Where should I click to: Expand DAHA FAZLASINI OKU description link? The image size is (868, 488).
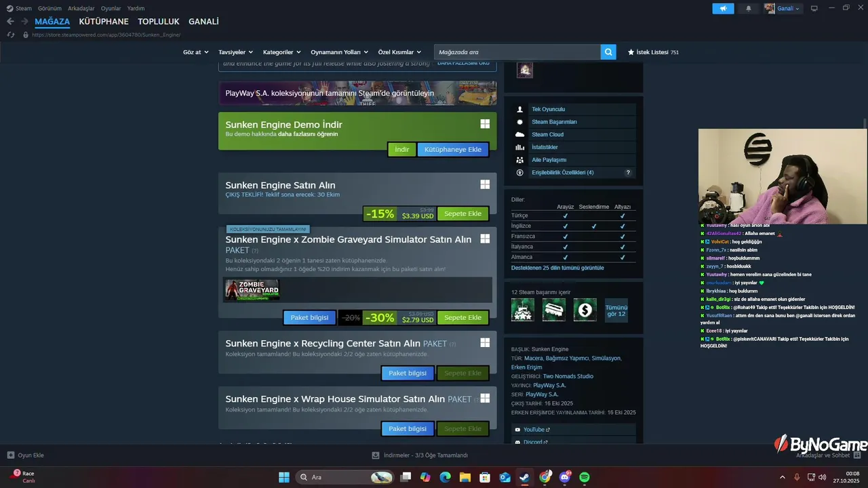coord(463,63)
